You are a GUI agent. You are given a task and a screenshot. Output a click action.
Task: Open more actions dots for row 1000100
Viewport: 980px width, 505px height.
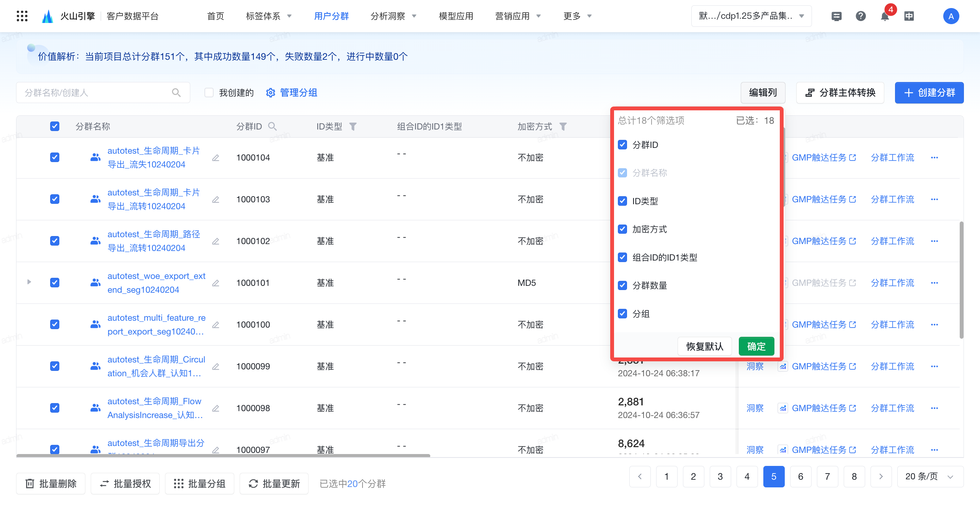tap(934, 325)
